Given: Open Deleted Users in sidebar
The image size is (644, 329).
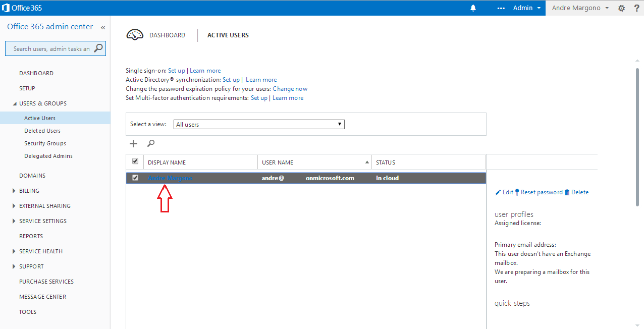Looking at the screenshot, I should tap(42, 131).
